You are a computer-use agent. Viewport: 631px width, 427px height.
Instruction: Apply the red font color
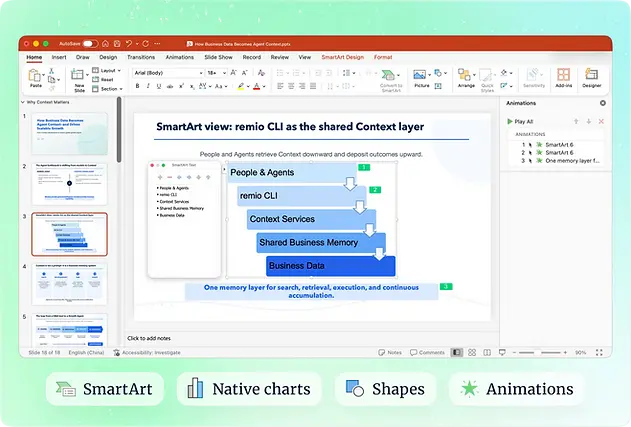[x=257, y=86]
